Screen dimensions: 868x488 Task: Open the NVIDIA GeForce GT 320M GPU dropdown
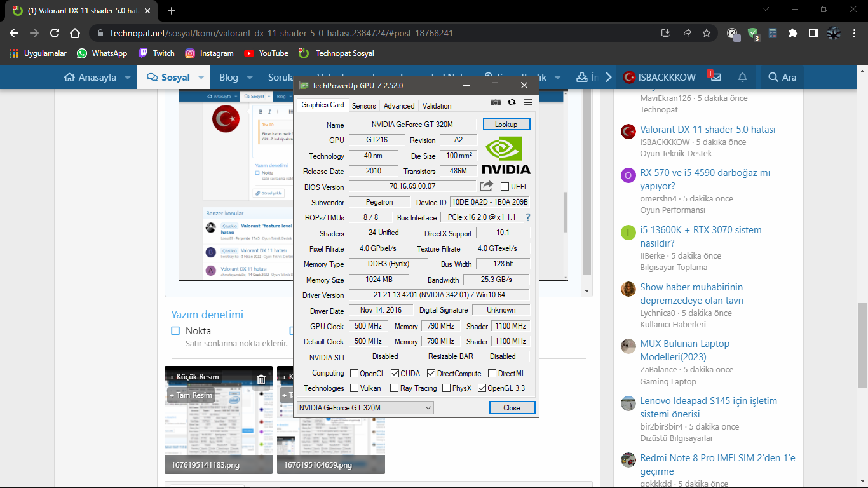365,407
